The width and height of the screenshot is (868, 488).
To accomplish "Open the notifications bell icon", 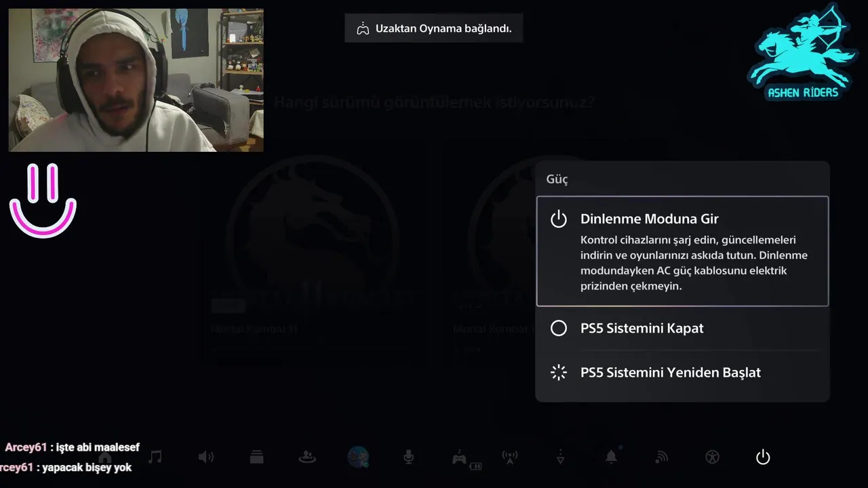I will [611, 456].
